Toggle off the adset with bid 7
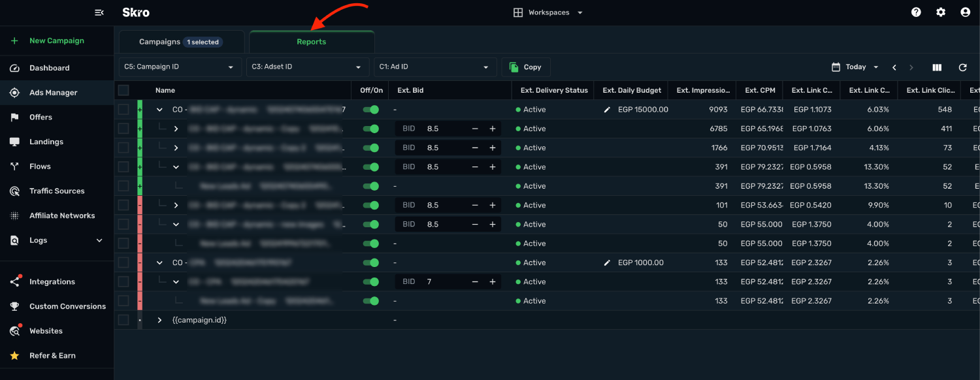The height and width of the screenshot is (380, 980). (370, 281)
